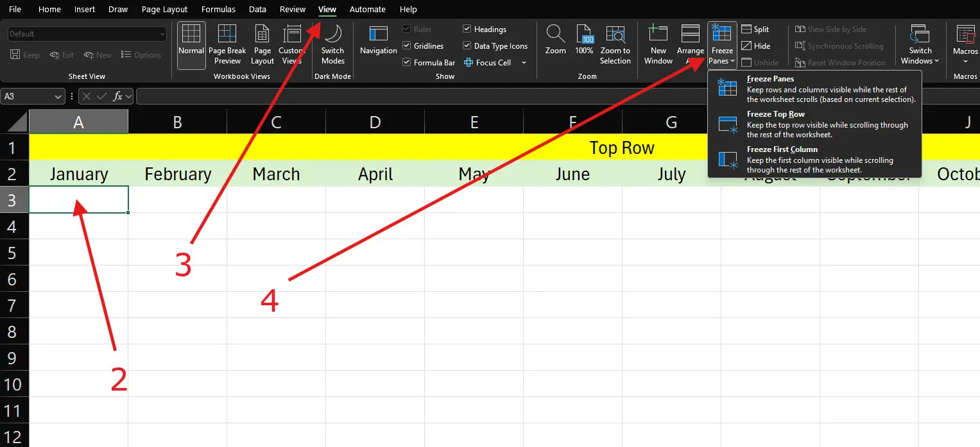
Task: Zoom to 100% using ribbon icon
Action: pos(584,45)
